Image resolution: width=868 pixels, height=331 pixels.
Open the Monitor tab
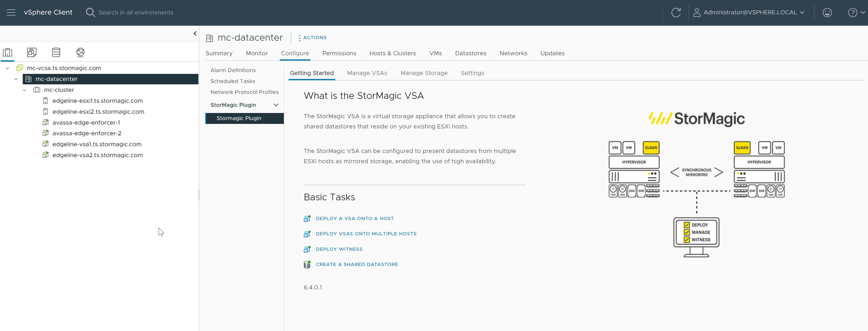257,53
